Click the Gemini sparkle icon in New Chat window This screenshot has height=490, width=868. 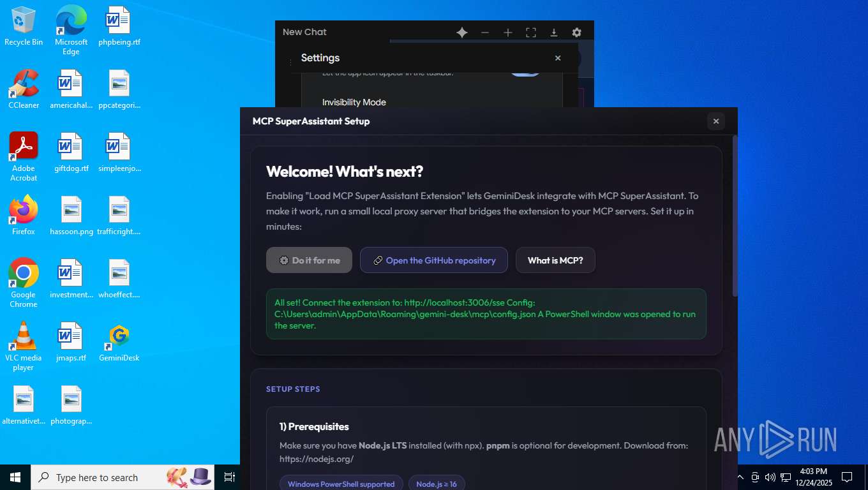tap(462, 33)
